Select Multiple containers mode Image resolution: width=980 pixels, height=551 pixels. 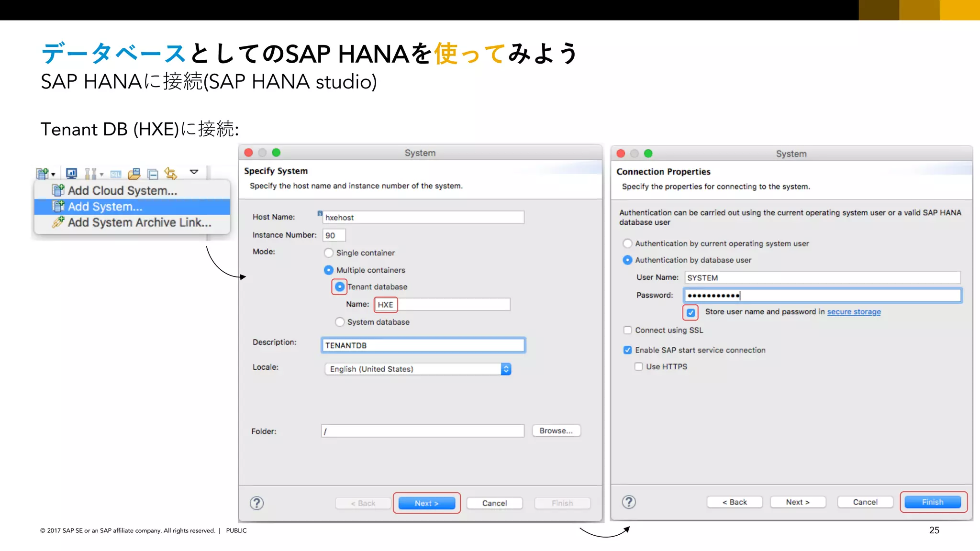point(329,270)
